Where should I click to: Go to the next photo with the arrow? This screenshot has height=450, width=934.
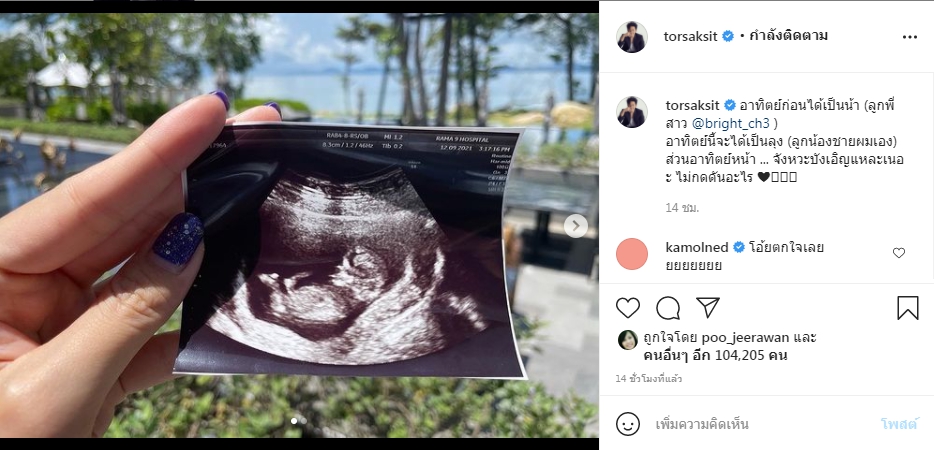(x=575, y=226)
